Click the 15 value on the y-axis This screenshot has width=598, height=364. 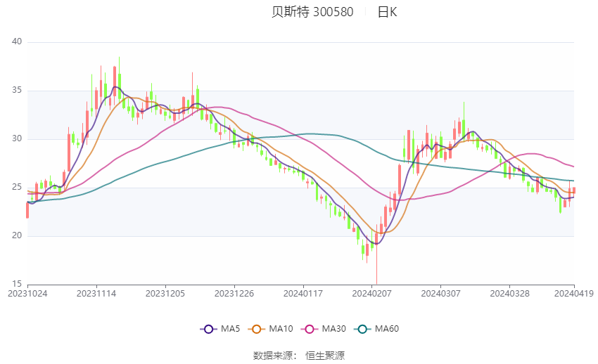click(x=18, y=284)
